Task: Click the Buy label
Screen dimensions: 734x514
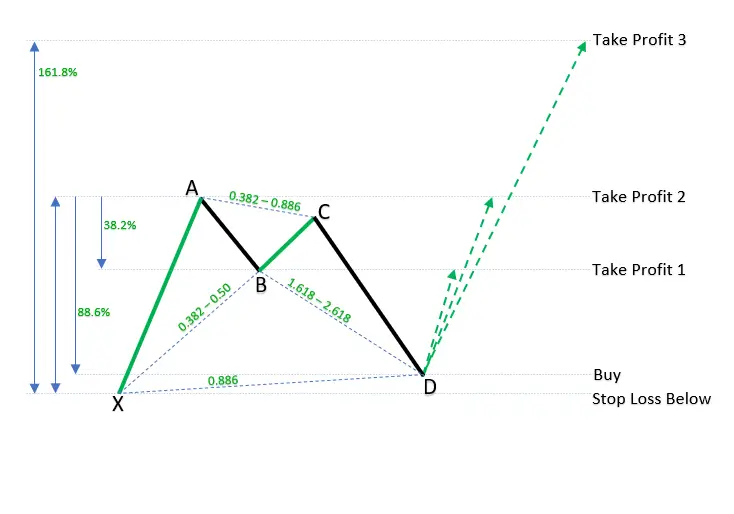Action: [607, 375]
